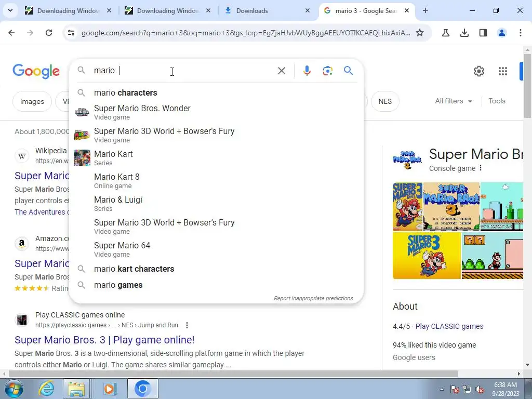Toggle the side panel icon
The height and width of the screenshot is (399, 532).
coord(483,33)
